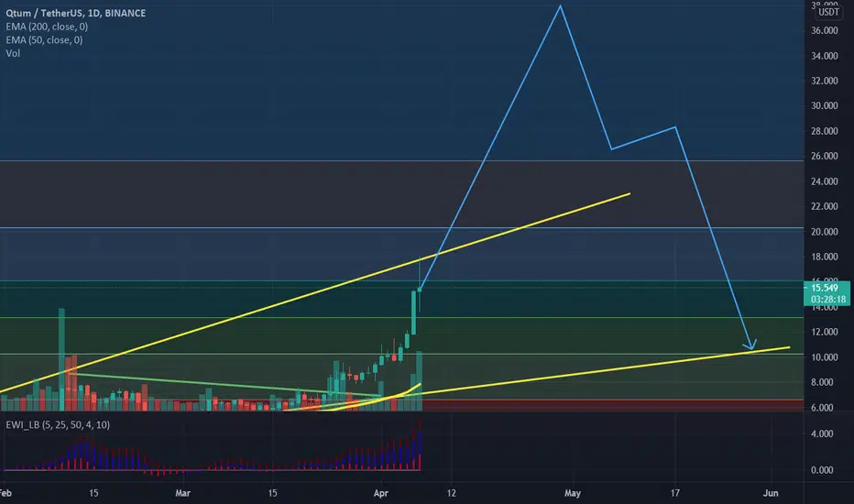Click the 17 date label on time axis
This screenshot has height=504, width=854.
pyautogui.click(x=674, y=493)
